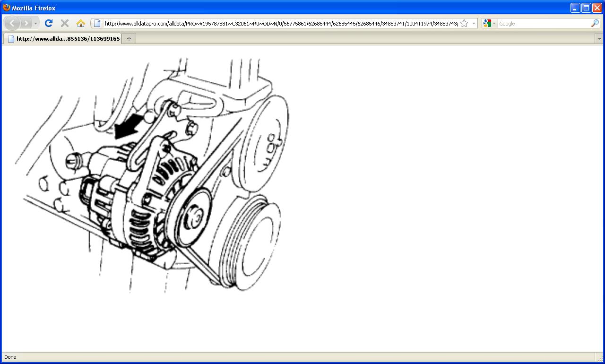Close the Firefox window

tap(597, 8)
